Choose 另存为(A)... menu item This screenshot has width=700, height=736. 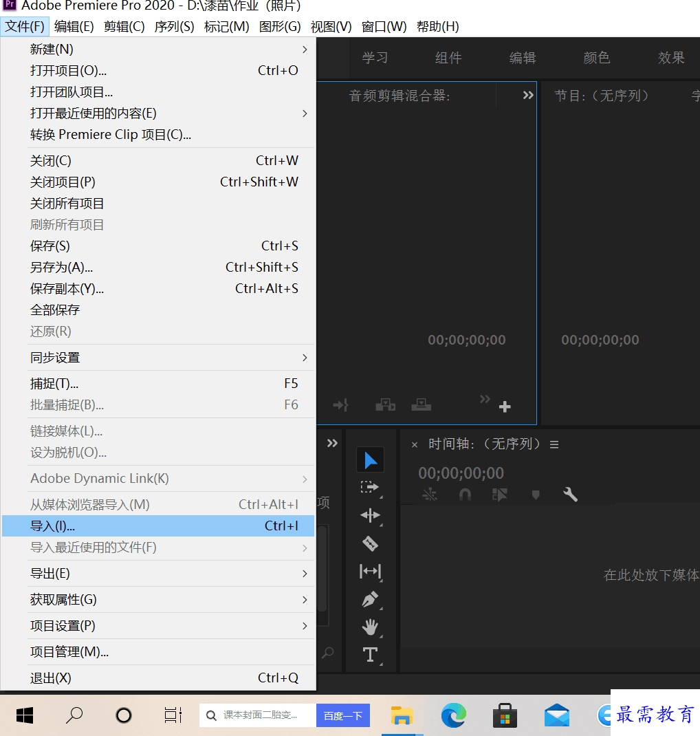coord(158,267)
